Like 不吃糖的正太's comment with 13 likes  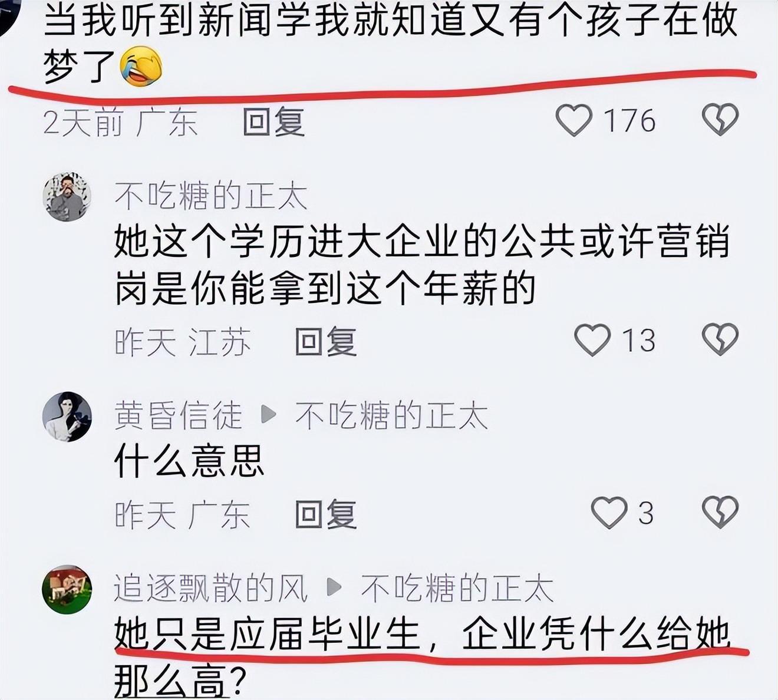592,340
